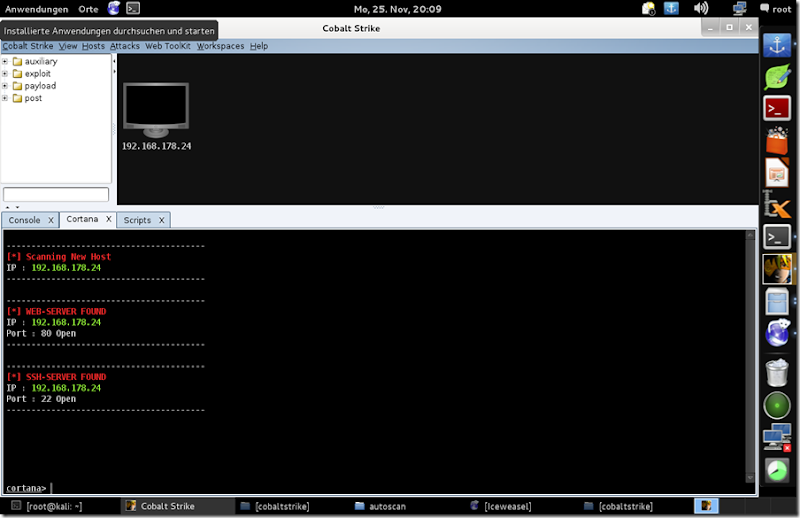This screenshot has height=518, width=800.
Task: Click the date and time clock
Action: click(397, 9)
